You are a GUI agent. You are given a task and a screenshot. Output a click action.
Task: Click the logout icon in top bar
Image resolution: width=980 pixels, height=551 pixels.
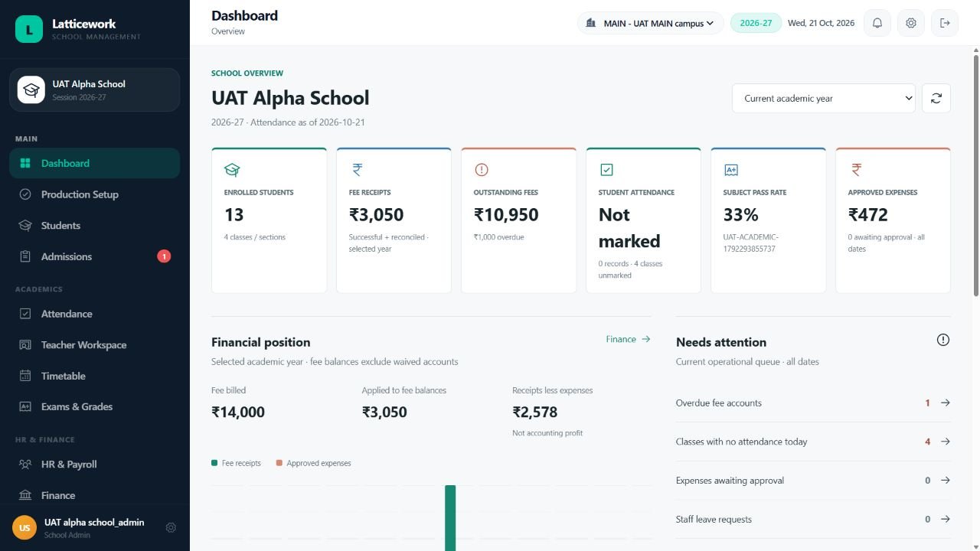945,23
